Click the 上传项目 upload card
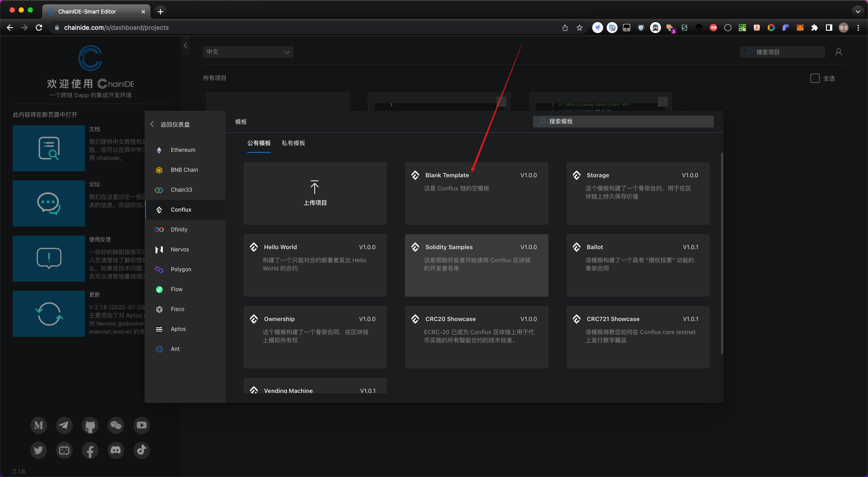 click(315, 194)
